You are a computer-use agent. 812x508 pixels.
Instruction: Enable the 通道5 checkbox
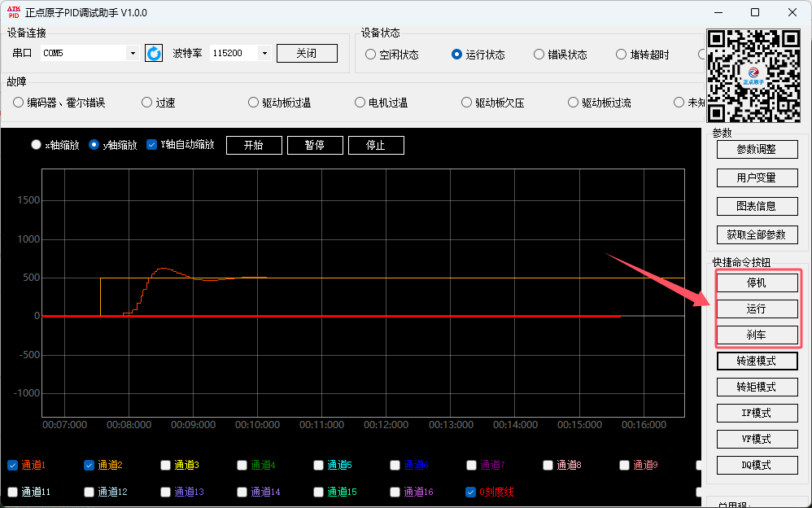pos(318,465)
